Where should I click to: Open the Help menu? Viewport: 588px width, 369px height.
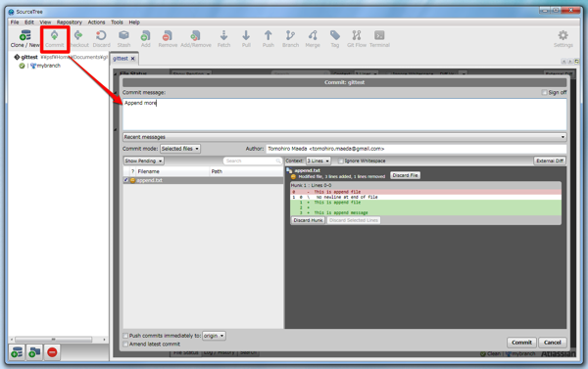coord(134,23)
